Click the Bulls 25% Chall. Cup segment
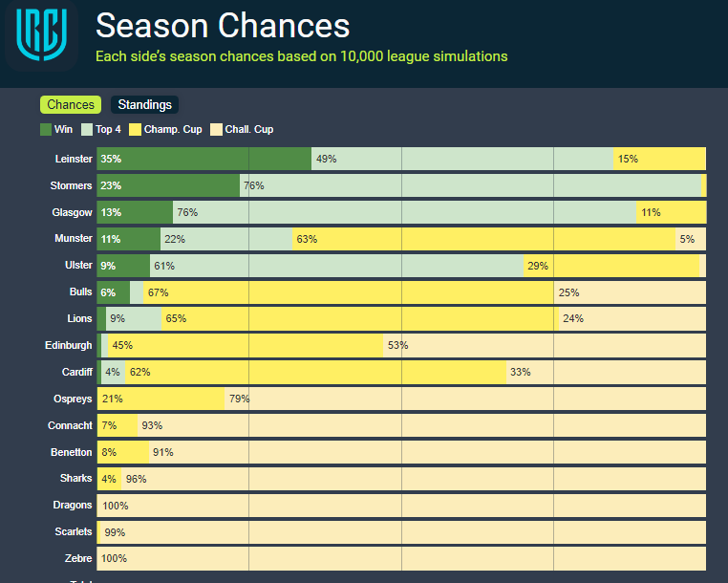Image resolution: width=728 pixels, height=583 pixels. point(630,292)
